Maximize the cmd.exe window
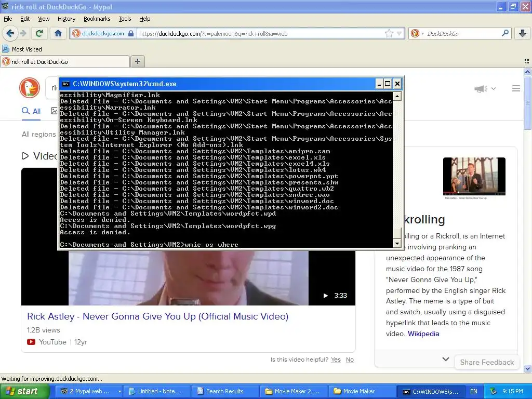The height and width of the screenshot is (399, 532). click(x=388, y=84)
